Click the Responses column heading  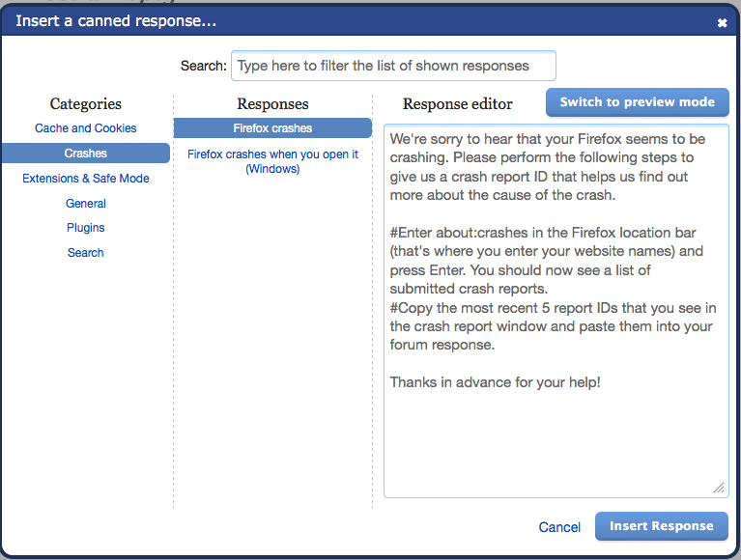272,104
